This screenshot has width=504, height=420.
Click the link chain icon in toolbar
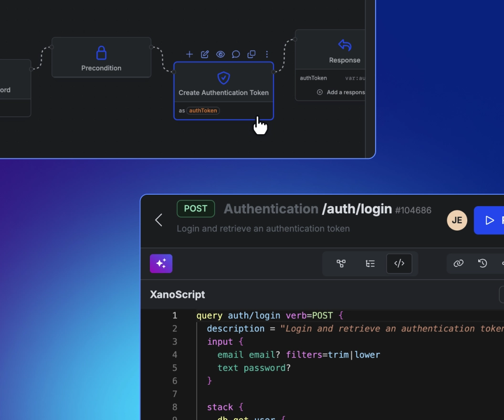[x=458, y=263]
